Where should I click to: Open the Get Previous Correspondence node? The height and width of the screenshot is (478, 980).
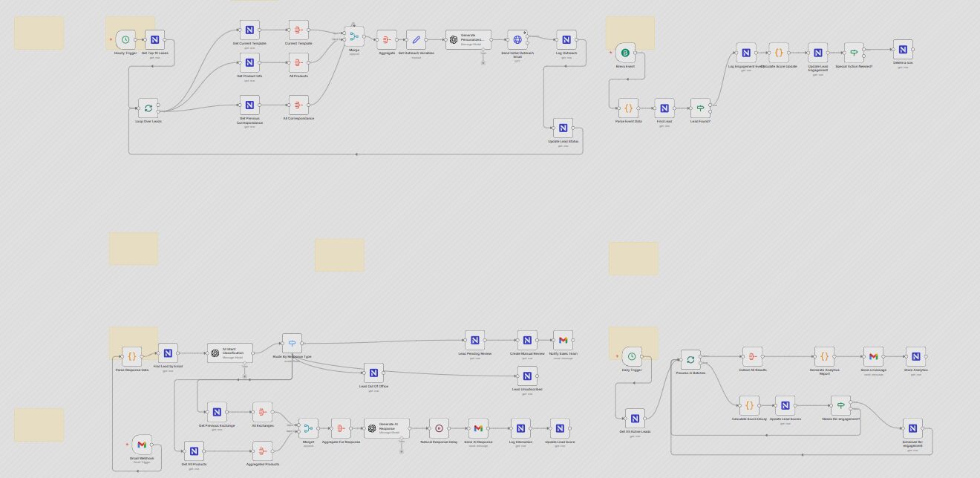[250, 105]
